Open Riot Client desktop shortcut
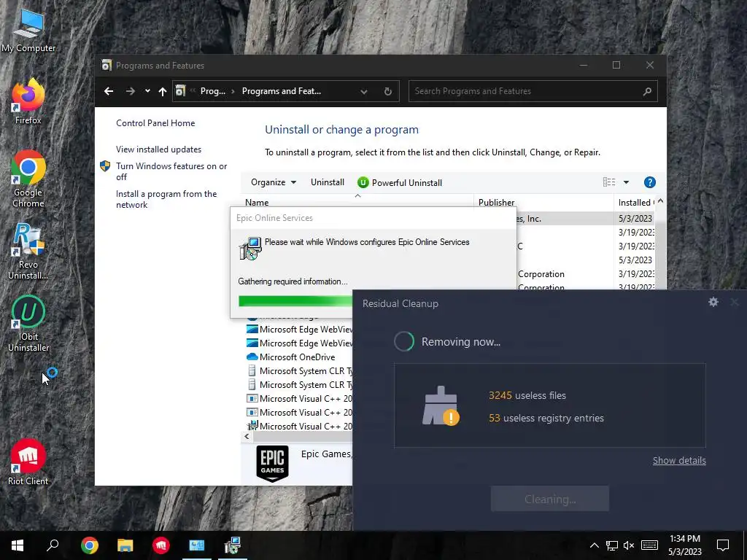The height and width of the screenshot is (560, 747). tap(28, 462)
